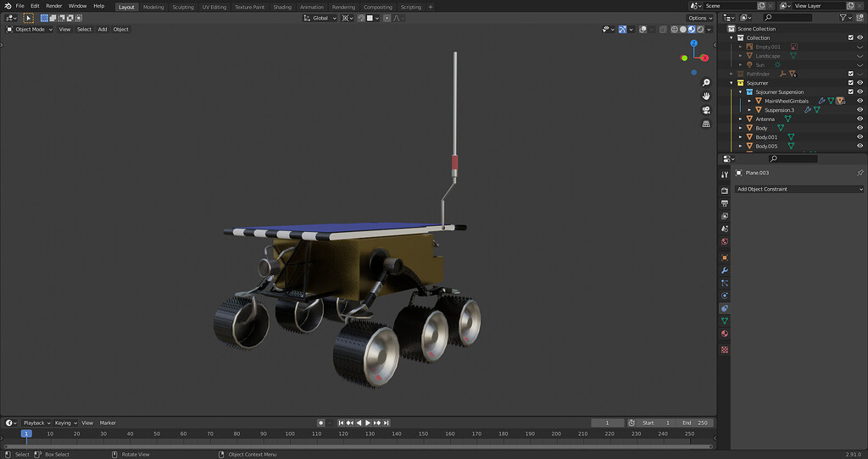Image resolution: width=868 pixels, height=459 pixels.
Task: Open the Physics properties tab
Action: (725, 296)
